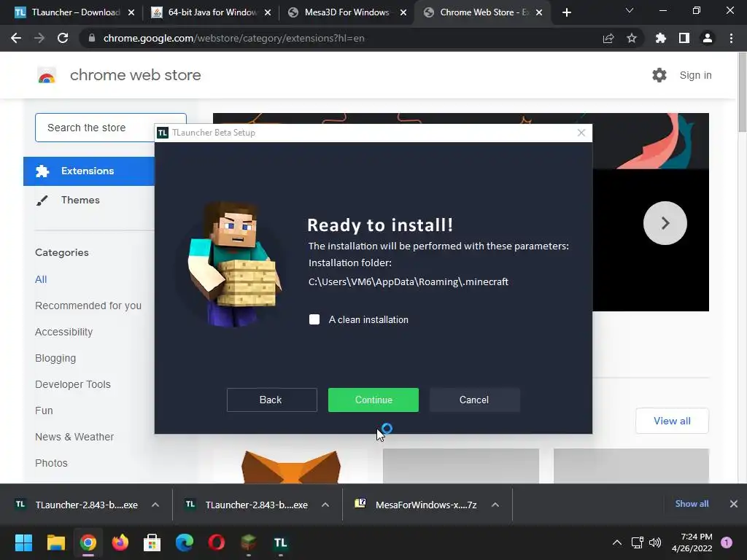Screen dimensions: 747x560
Task: Navigate back in Chrome
Action: pos(16,38)
